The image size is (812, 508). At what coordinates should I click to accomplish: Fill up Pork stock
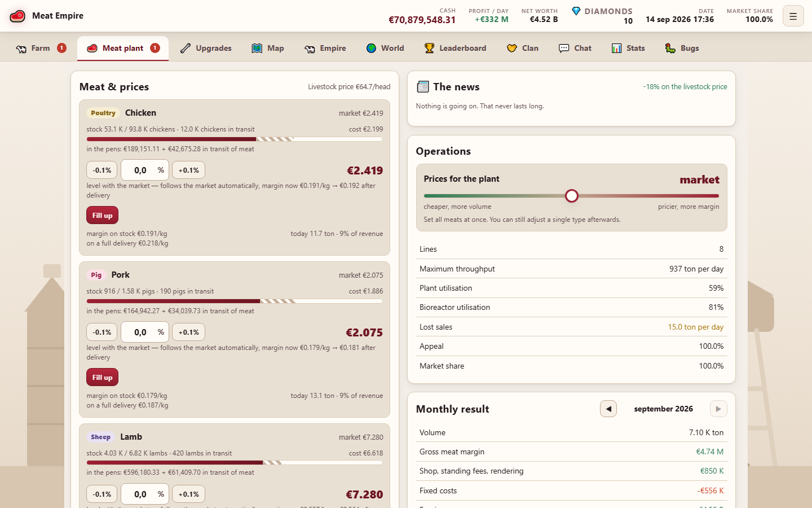point(102,377)
